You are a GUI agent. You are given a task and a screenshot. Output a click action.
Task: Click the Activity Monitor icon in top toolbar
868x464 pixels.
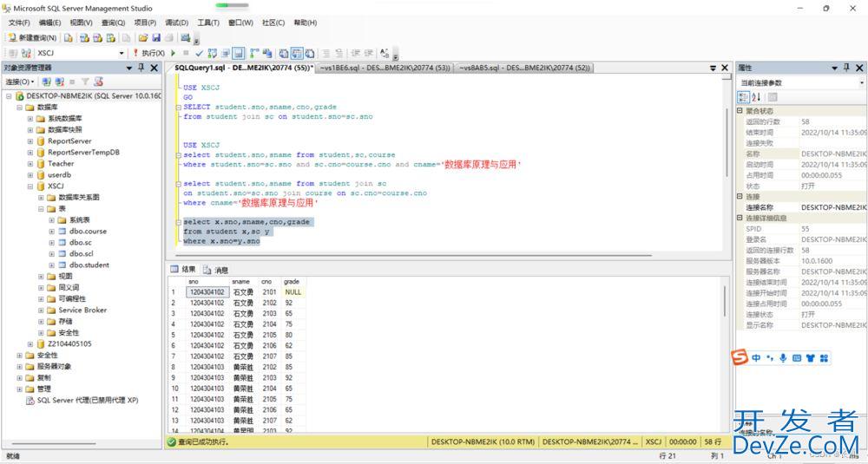186,37
